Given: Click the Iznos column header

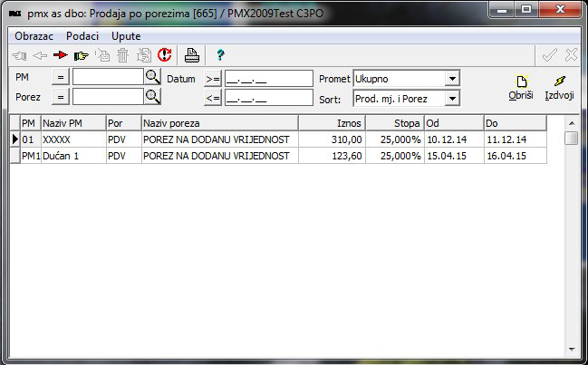Looking at the screenshot, I should [x=332, y=123].
